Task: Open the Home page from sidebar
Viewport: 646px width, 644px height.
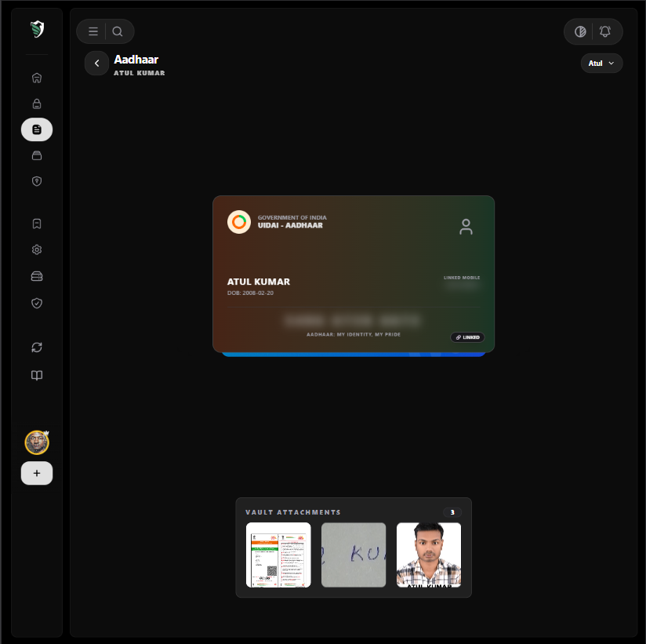Action: [x=37, y=78]
